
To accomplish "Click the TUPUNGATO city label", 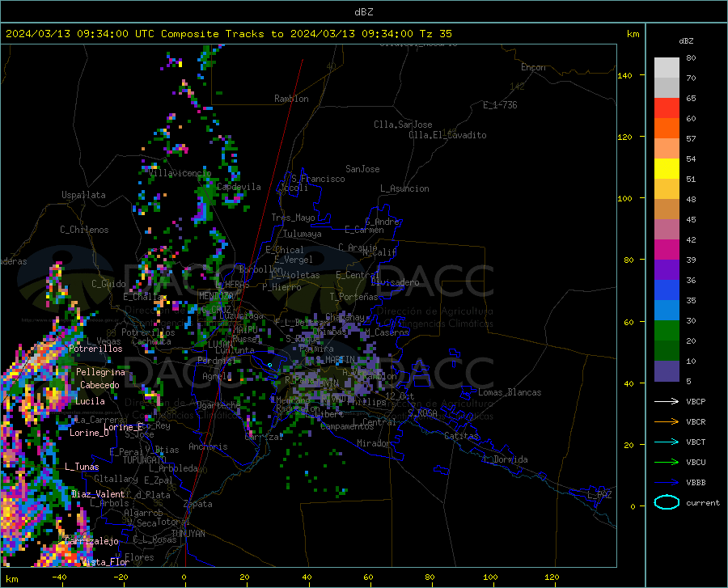I will coord(145,460).
